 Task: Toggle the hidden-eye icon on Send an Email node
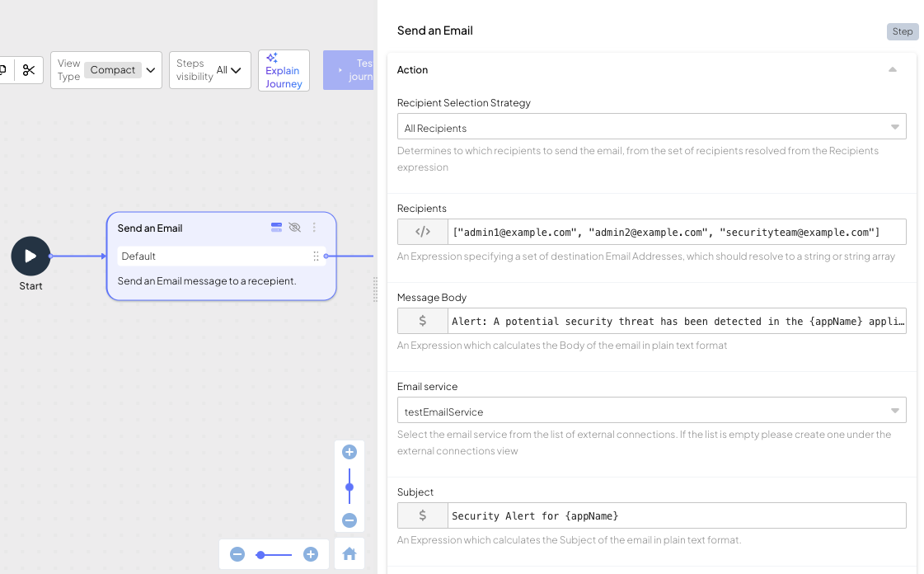(x=295, y=228)
